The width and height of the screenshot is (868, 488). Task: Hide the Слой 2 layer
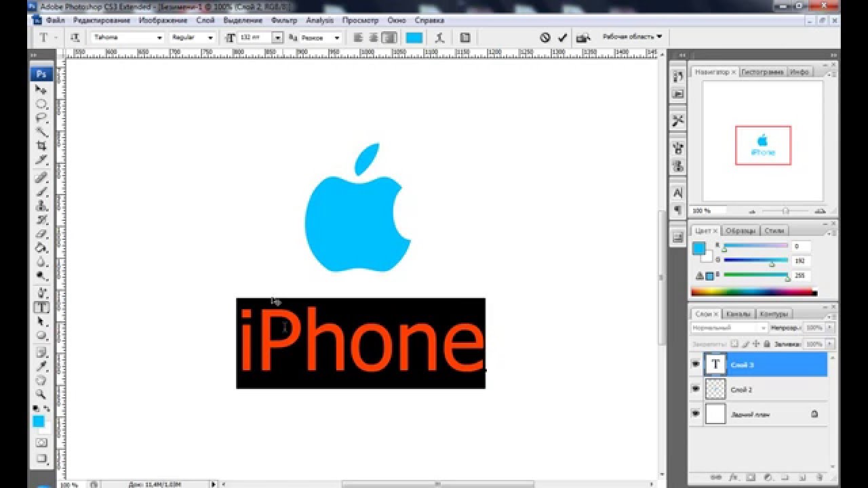click(695, 389)
